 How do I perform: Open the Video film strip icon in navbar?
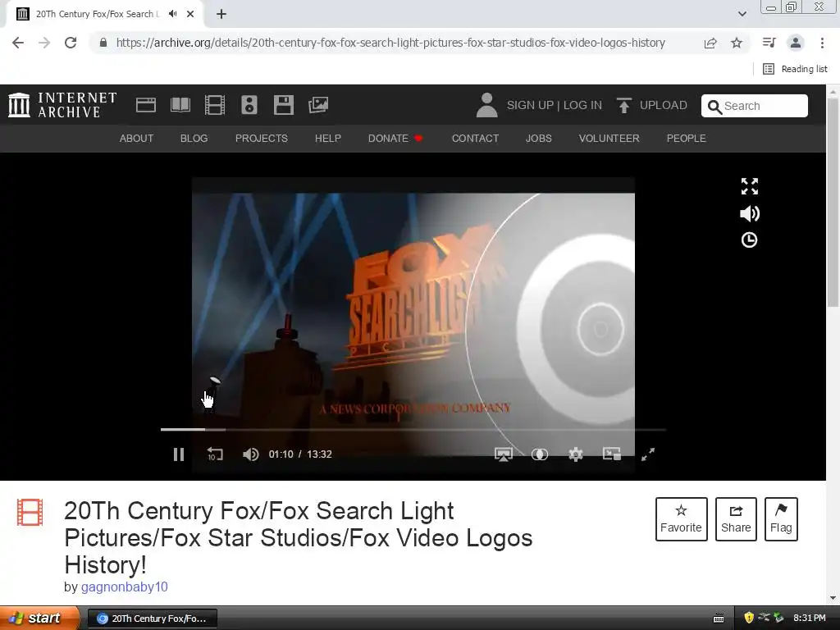(x=215, y=105)
